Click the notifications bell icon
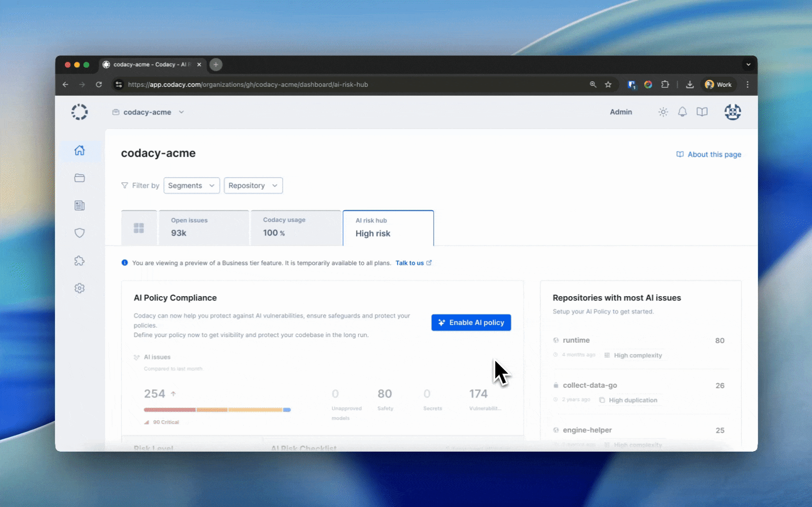 (x=682, y=112)
